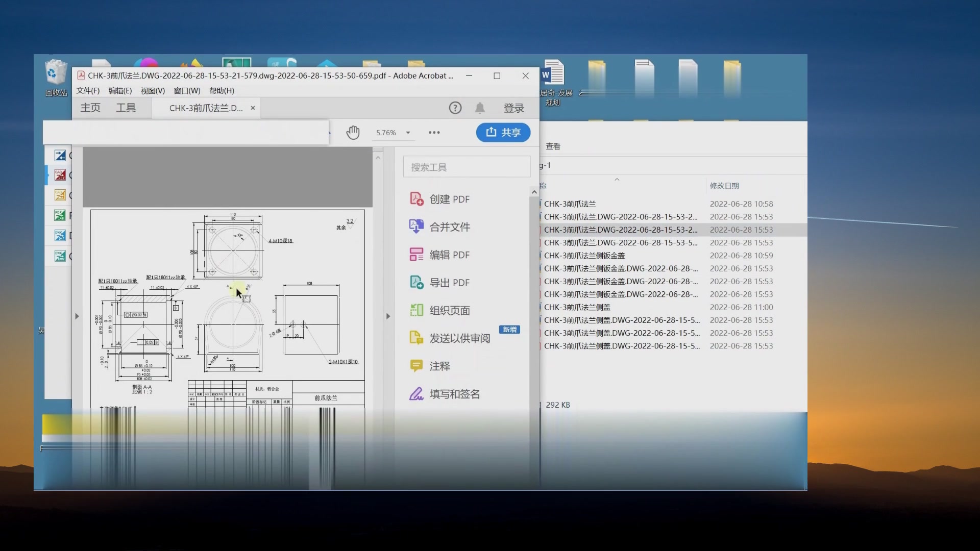Click the 发送以供审阅 tool

click(x=450, y=338)
